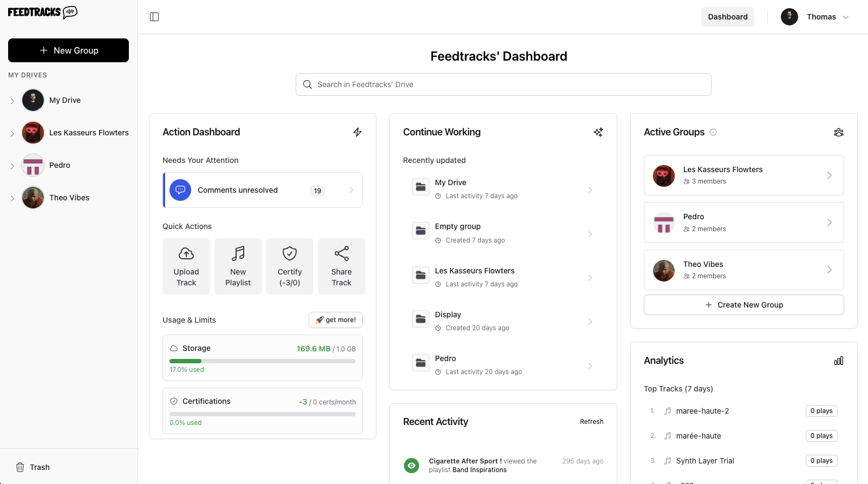Click 3 members under Les Kasseurs Flowters
868x484 pixels.
tap(709, 181)
